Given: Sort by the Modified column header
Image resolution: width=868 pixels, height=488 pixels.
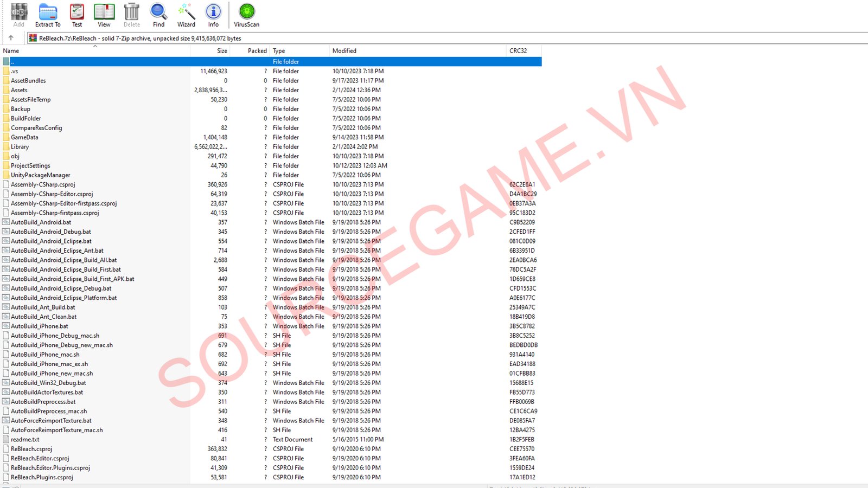Looking at the screenshot, I should 344,51.
